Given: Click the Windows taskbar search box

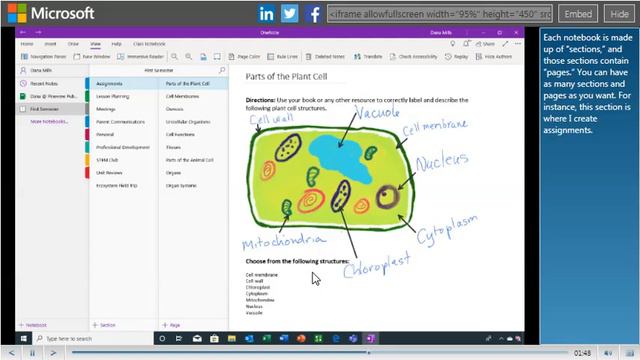Looking at the screenshot, I should pos(93,338).
